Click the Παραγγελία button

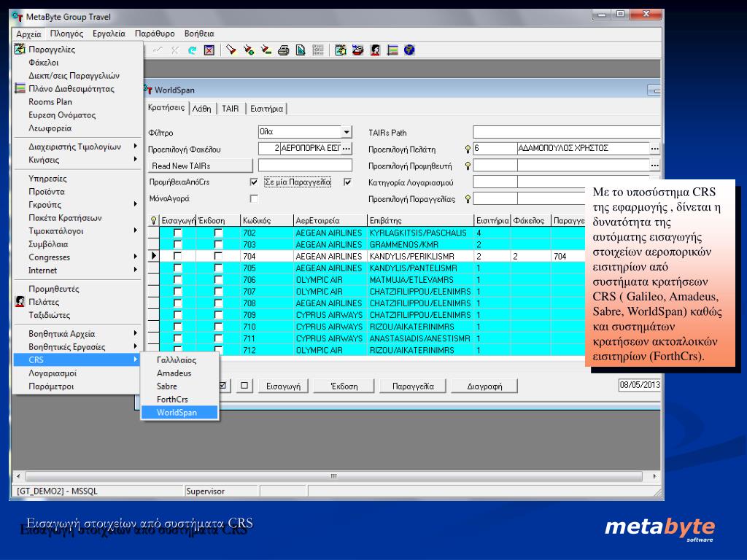[x=413, y=386]
